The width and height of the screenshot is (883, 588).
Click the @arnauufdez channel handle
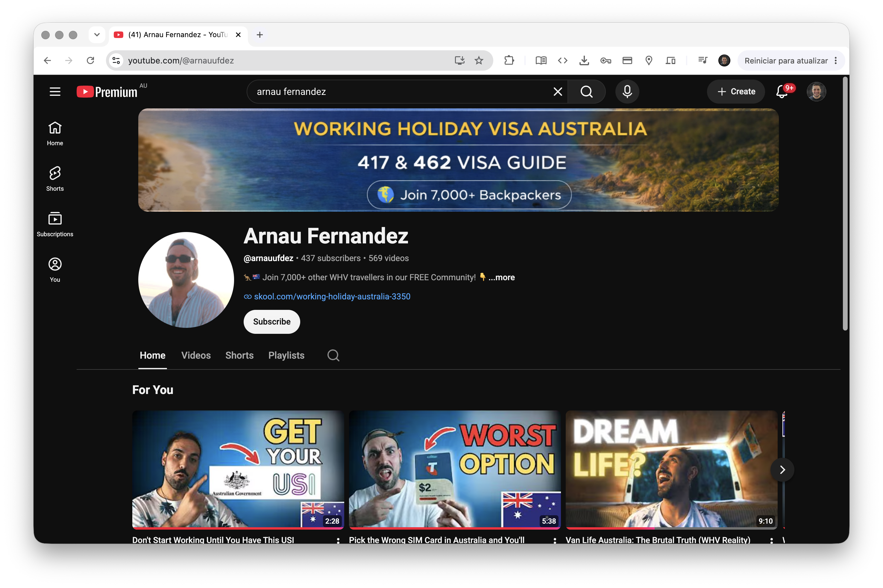tap(268, 258)
